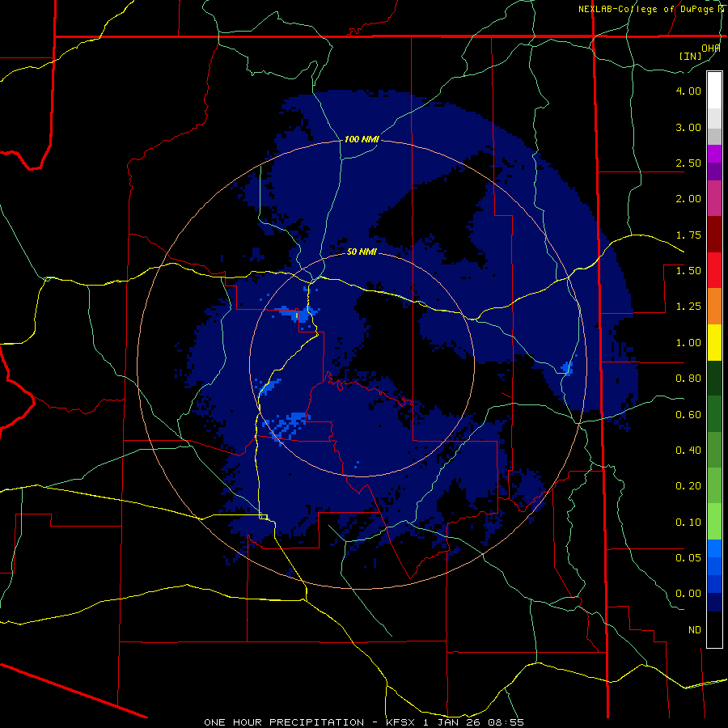
Task: Click the 2.00 legend value
Action: coord(688,199)
